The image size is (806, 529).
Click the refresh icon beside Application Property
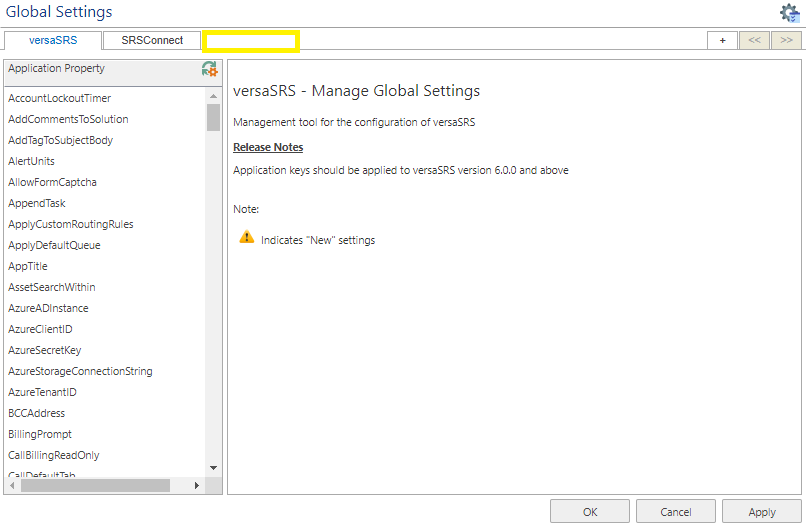[x=209, y=69]
